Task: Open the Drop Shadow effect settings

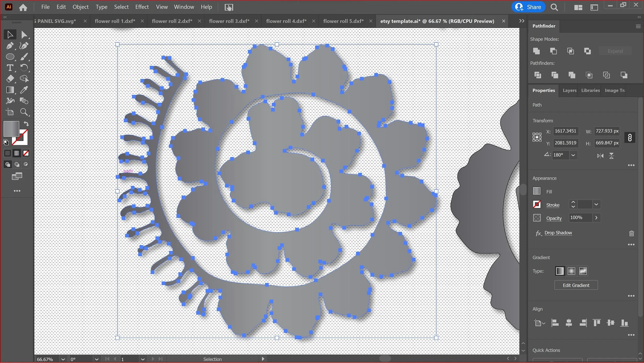Action: click(558, 233)
